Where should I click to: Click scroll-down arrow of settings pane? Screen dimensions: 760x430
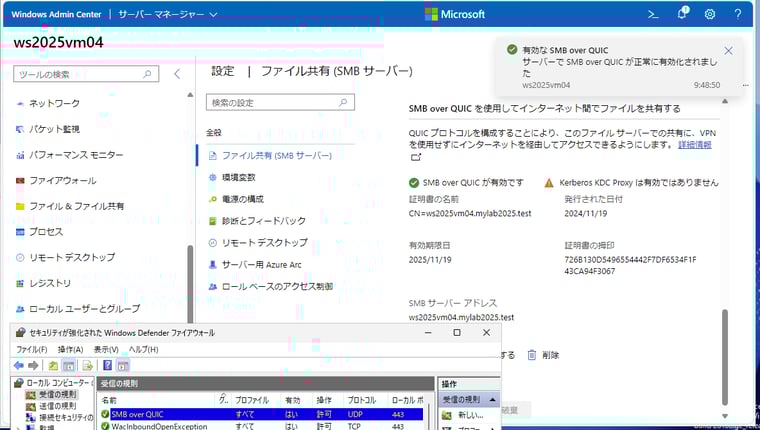(x=725, y=416)
